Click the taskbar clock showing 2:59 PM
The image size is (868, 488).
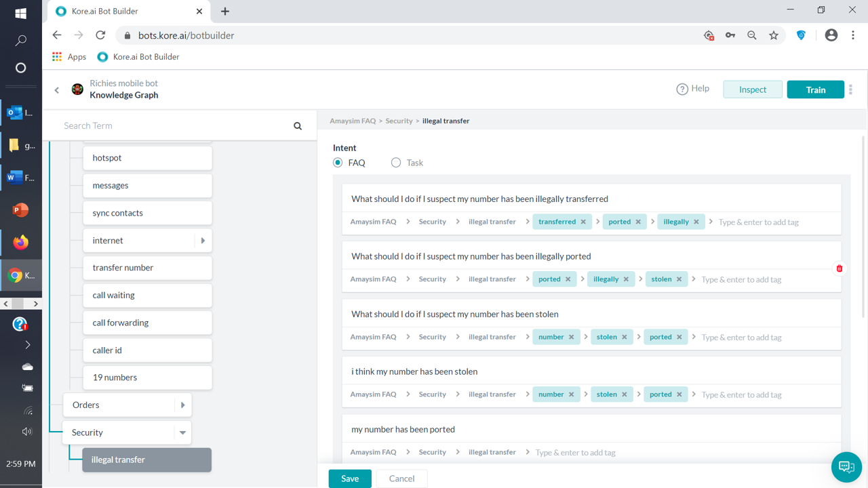[x=21, y=464]
